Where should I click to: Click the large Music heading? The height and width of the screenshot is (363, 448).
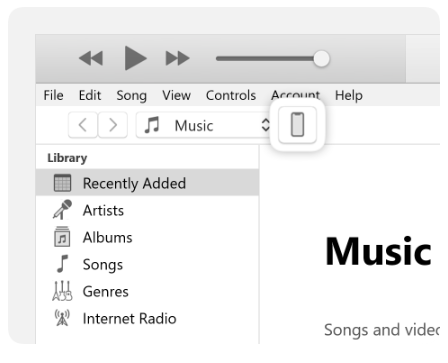(378, 251)
